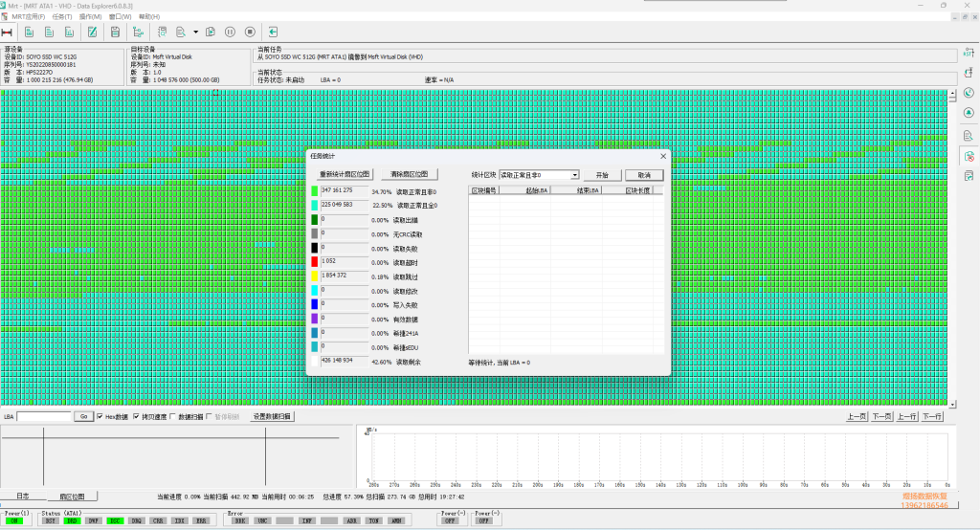Viewport: 980px width, 530px height.
Task: Open the 任务(T) menu
Action: point(62,17)
